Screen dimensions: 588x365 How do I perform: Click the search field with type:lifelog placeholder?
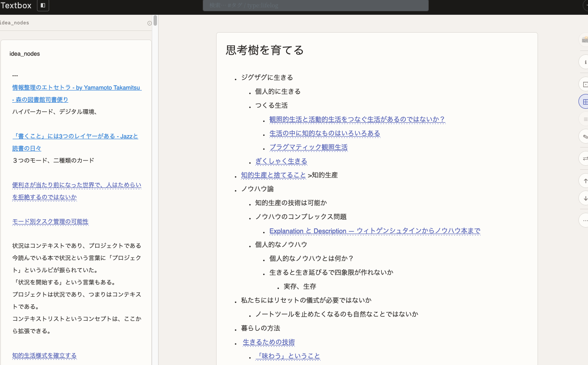[x=315, y=5]
